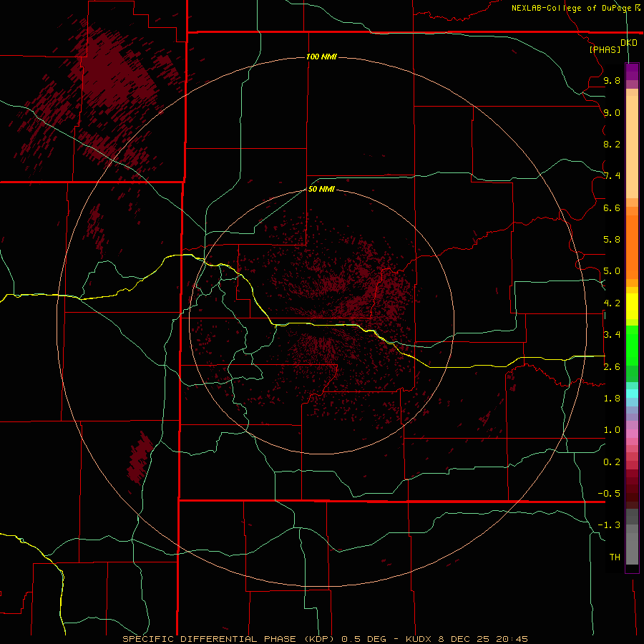Click the -0.5 scale value
This screenshot has height=644, width=644.
click(x=609, y=494)
